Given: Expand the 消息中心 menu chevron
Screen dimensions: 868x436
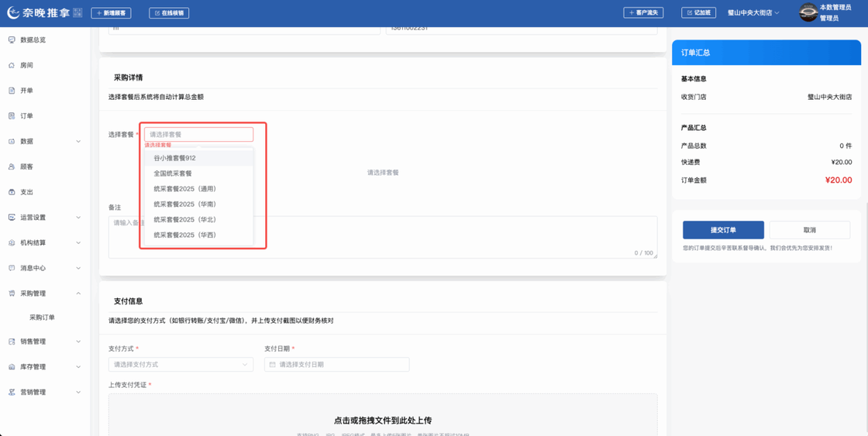Looking at the screenshot, I should (x=78, y=268).
